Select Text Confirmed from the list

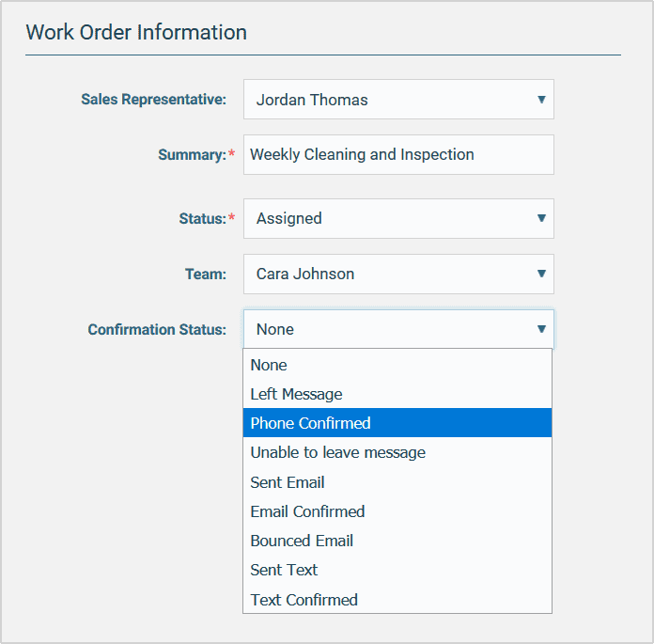click(x=304, y=600)
